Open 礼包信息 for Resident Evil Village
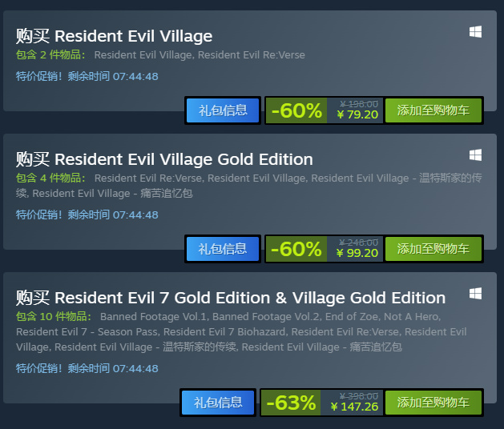This screenshot has width=504, height=429. (223, 110)
